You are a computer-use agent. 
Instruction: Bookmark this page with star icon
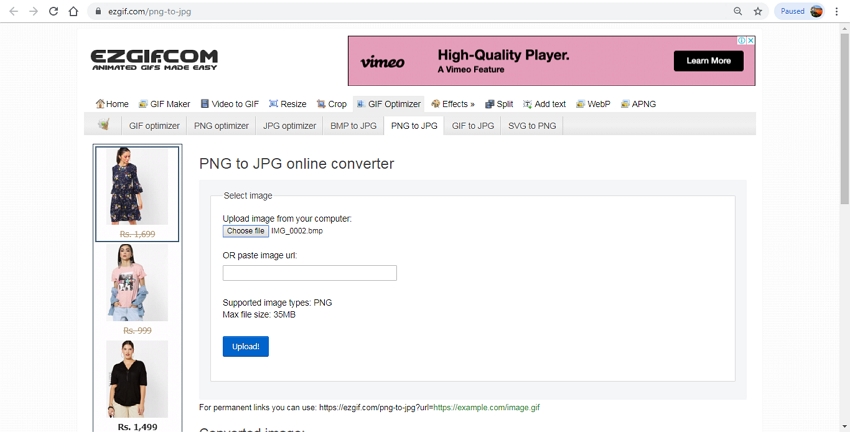click(x=758, y=11)
